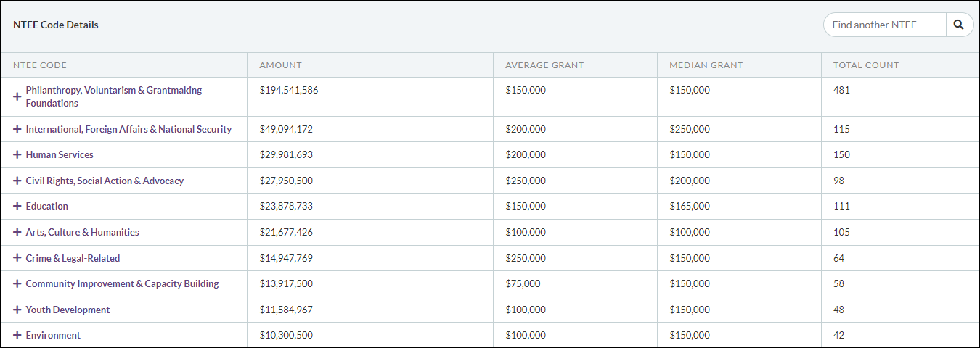
Task: Expand the Youth Development plus icon
Action: [x=17, y=310]
